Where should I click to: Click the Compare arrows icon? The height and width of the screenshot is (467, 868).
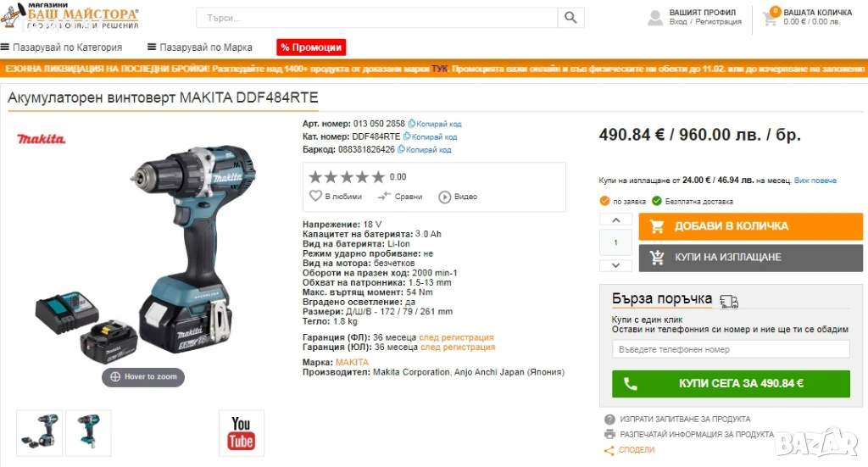click(x=384, y=196)
